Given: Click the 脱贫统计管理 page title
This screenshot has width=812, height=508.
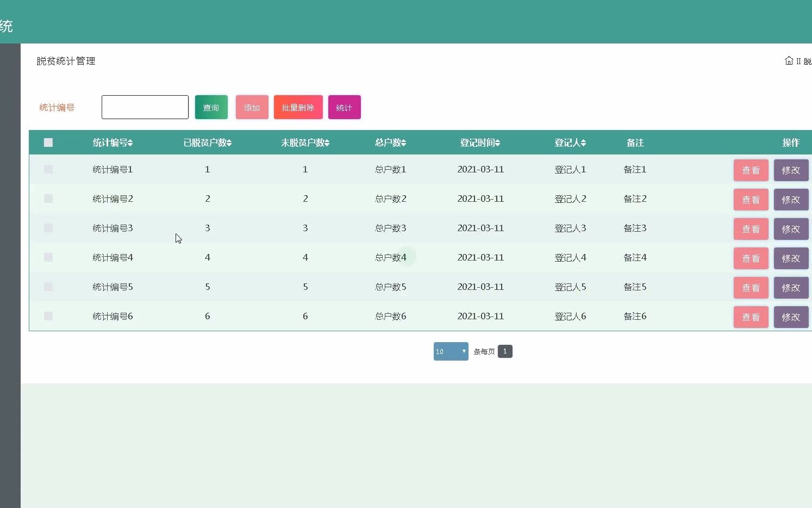Looking at the screenshot, I should click(x=66, y=61).
